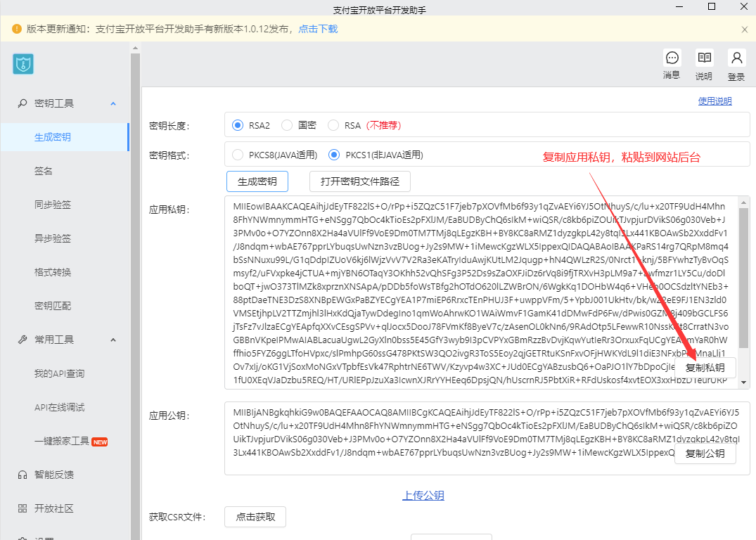The width and height of the screenshot is (756, 540).
Task: Collapse the 密钥工具 menu section
Action: (113, 103)
